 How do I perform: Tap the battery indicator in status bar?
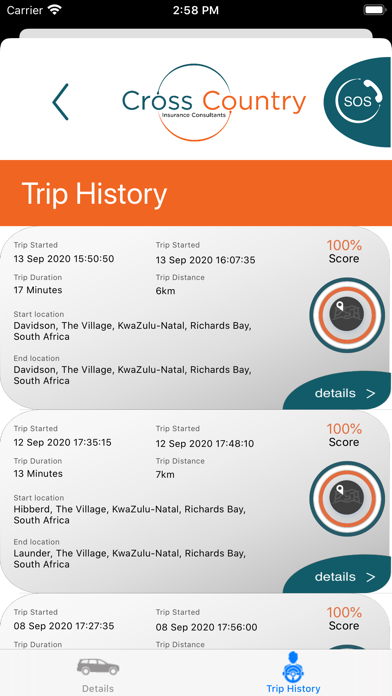point(374,9)
